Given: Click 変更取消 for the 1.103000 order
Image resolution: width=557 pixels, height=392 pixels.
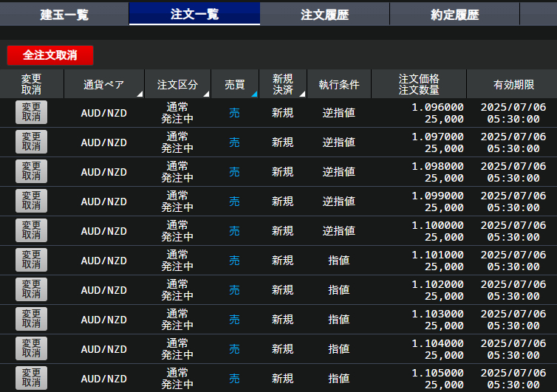Looking at the screenshot, I should 31,318.
